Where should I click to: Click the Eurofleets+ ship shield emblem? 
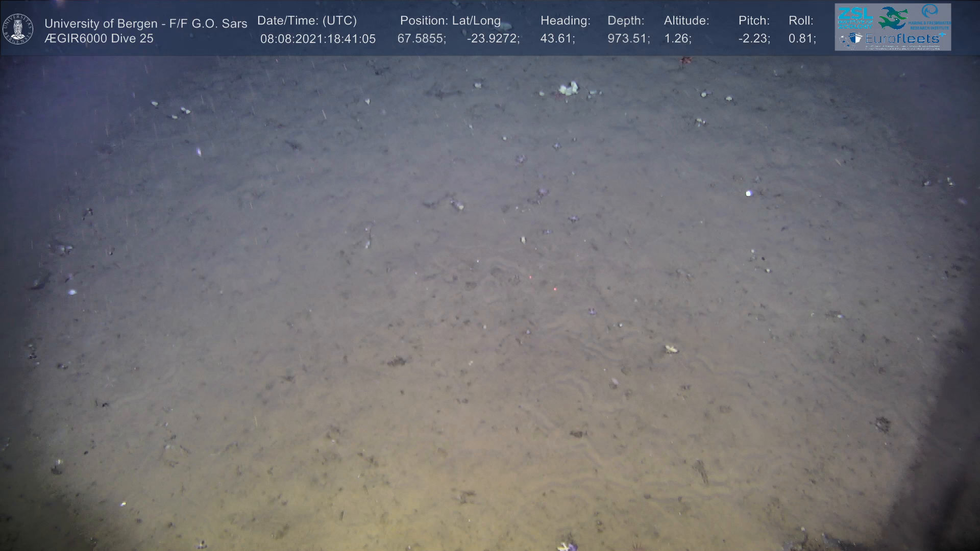pos(855,39)
